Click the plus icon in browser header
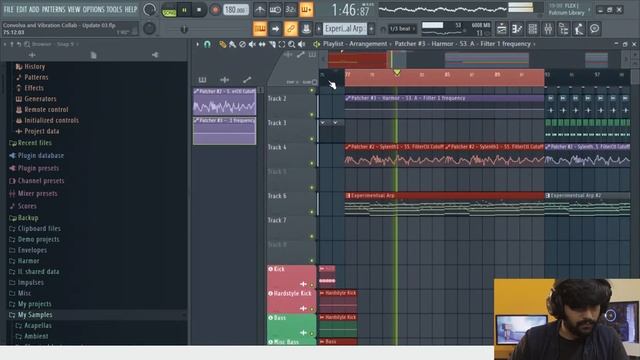Viewport: 640px width, 360px height. pos(32,55)
